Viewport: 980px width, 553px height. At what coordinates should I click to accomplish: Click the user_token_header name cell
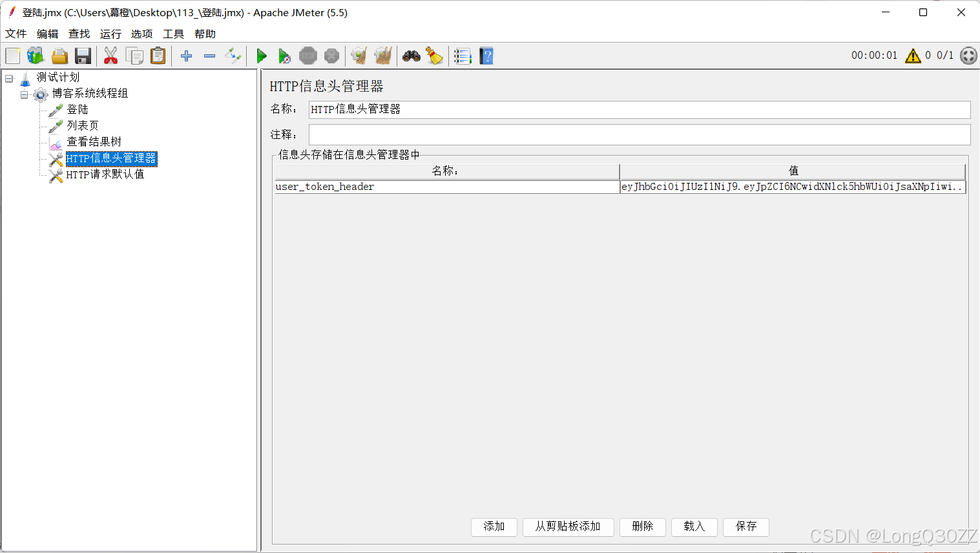447,187
